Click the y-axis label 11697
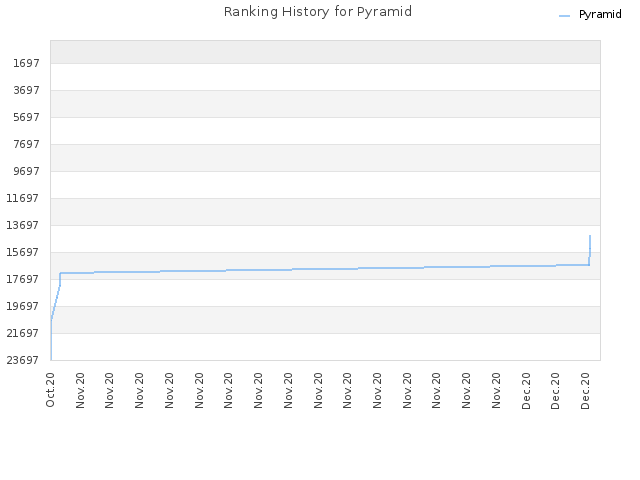The width and height of the screenshot is (640, 480). 23,198
